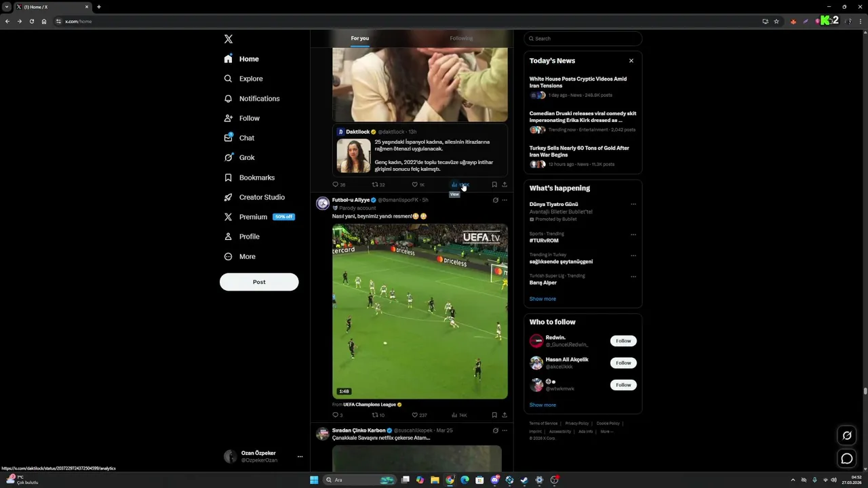Viewport: 868px width, 488px height.
Task: Ask Grok about Sıradan Çinko Karbon post
Action: [x=495, y=430]
